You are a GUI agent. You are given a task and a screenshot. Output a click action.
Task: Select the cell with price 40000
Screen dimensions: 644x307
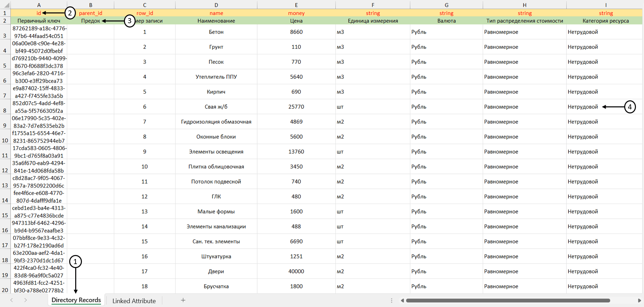(296, 271)
